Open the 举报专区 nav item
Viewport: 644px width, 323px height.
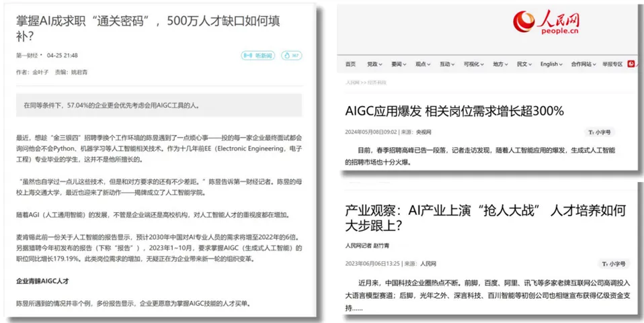coord(612,64)
